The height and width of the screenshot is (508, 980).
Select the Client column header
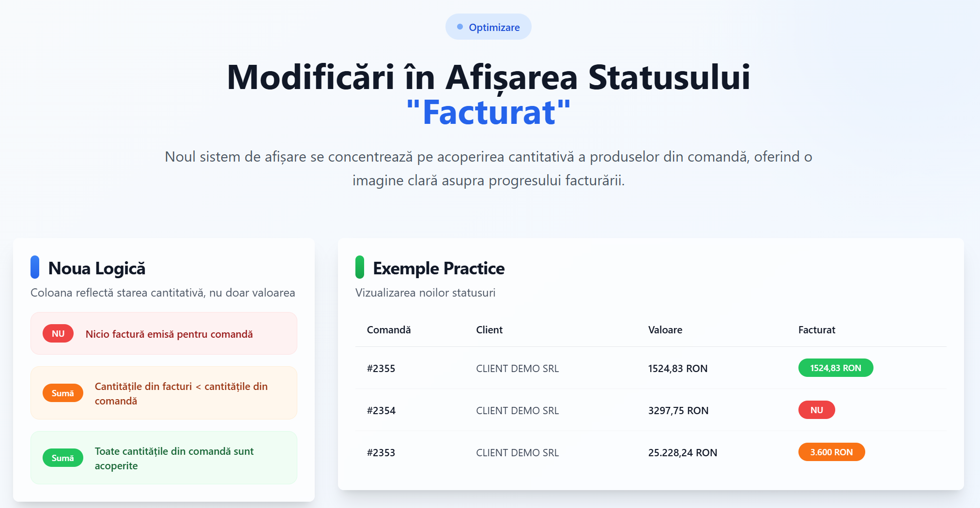click(x=490, y=330)
